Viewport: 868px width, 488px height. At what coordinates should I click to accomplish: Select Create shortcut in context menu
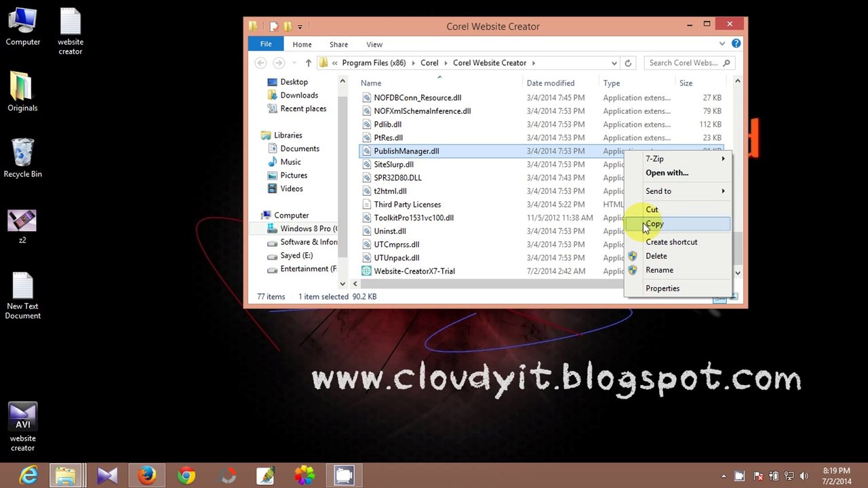pos(678,242)
